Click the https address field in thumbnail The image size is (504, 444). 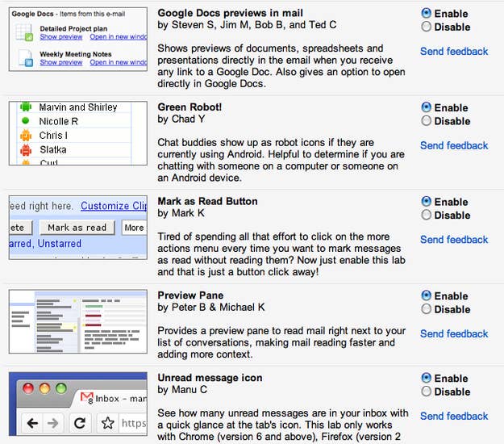click(x=133, y=423)
